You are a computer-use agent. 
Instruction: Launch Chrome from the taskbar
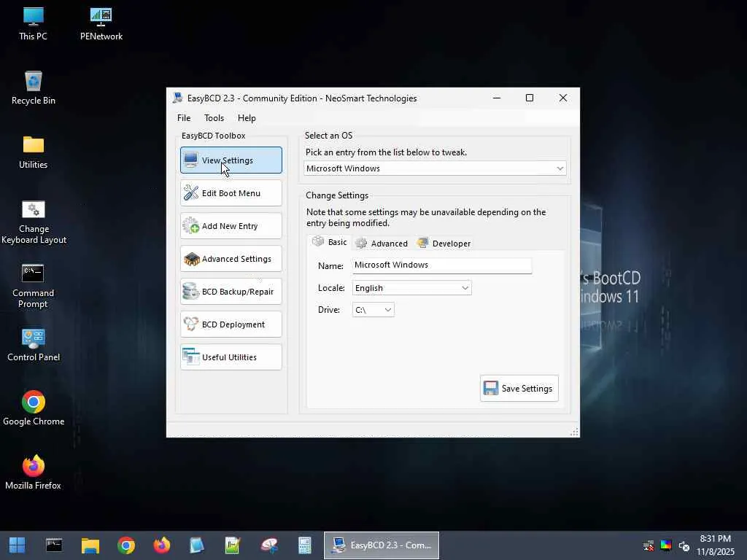[126, 545]
